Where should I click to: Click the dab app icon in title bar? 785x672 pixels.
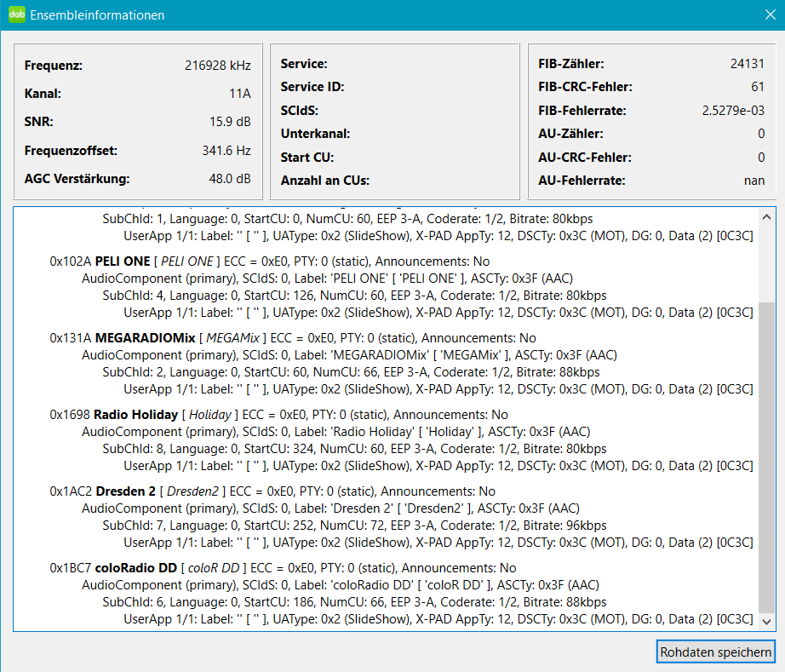pos(16,14)
